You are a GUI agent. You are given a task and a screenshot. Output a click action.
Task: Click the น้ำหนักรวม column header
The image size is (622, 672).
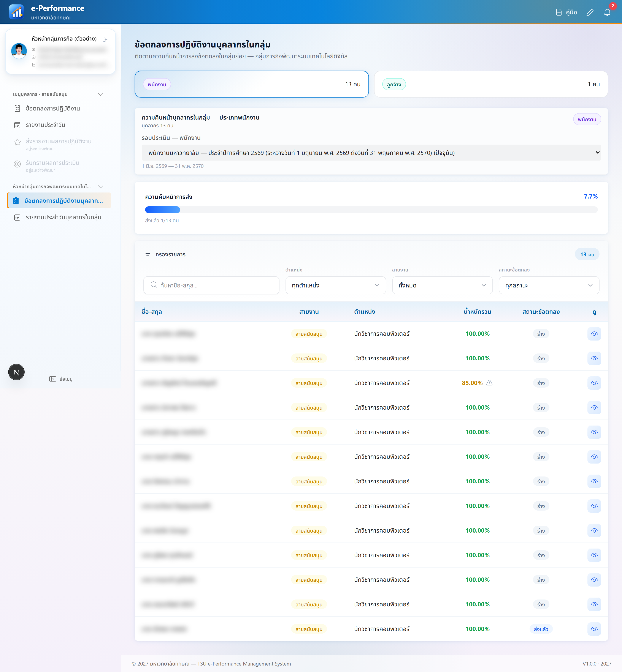(x=477, y=312)
